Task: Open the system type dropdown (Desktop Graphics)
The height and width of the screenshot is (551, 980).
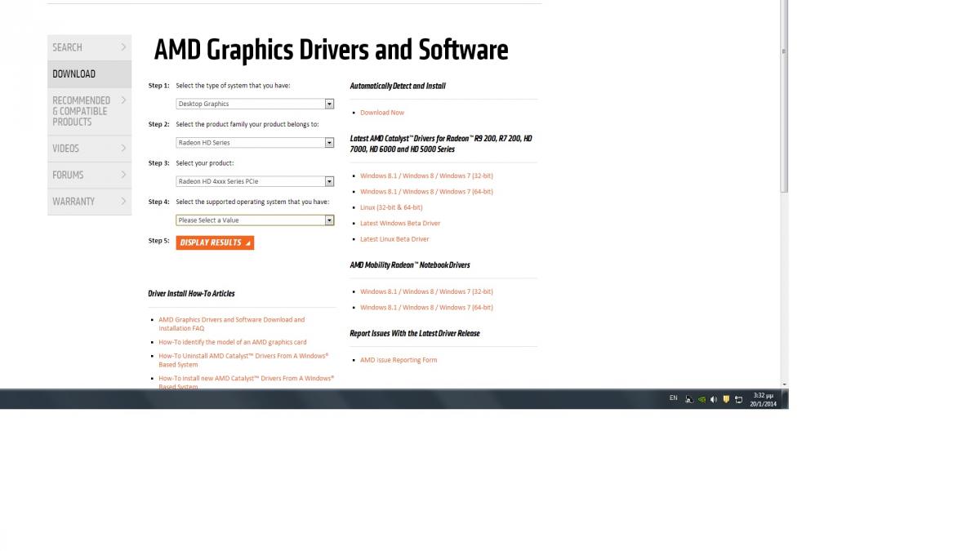Action: click(255, 104)
